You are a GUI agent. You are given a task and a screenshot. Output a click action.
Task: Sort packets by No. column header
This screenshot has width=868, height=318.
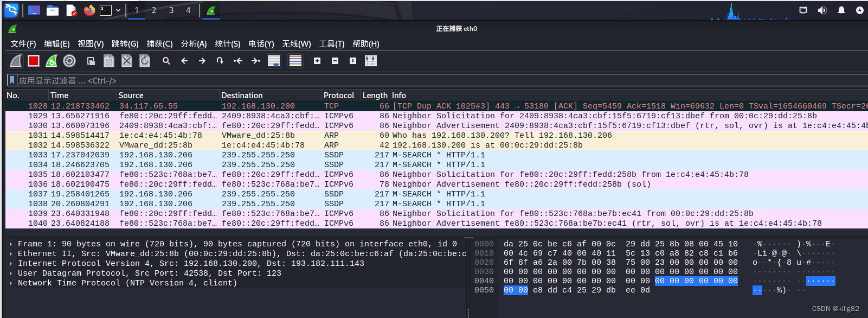pos(27,96)
